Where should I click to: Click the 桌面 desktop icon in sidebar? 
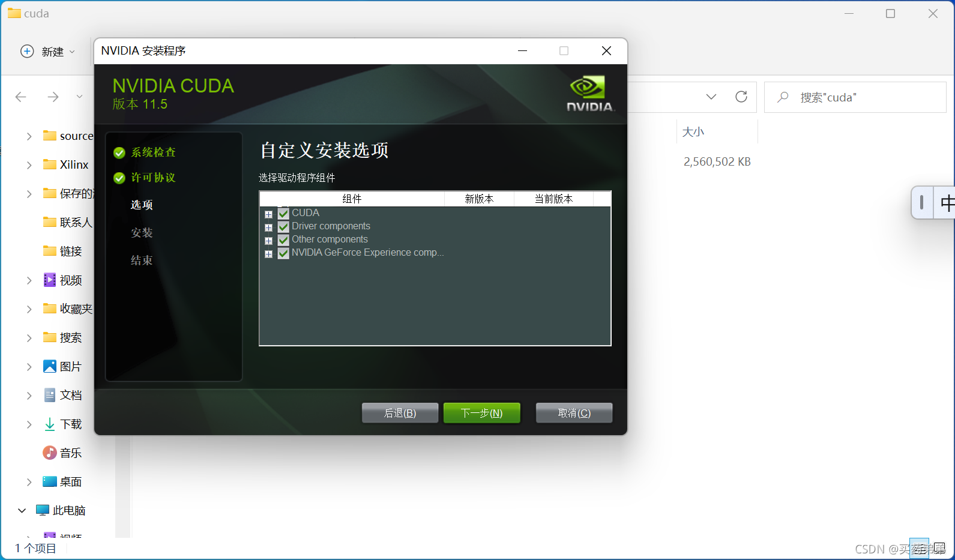tap(50, 481)
